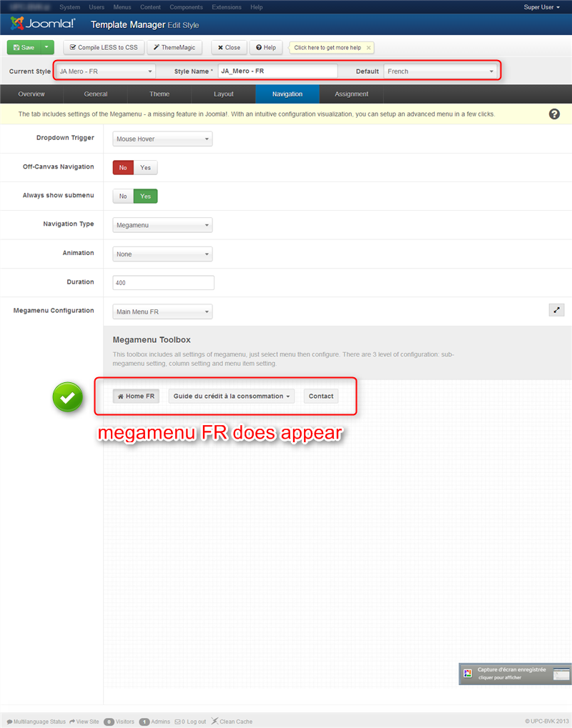Expand the Megamenu Configuration fullscreen icon
The width and height of the screenshot is (572, 728).
(556, 310)
